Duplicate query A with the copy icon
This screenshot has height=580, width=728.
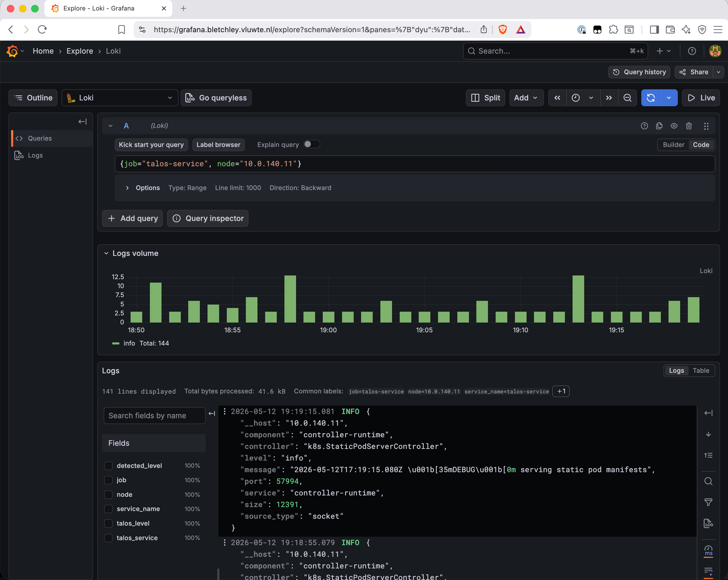tap(659, 126)
